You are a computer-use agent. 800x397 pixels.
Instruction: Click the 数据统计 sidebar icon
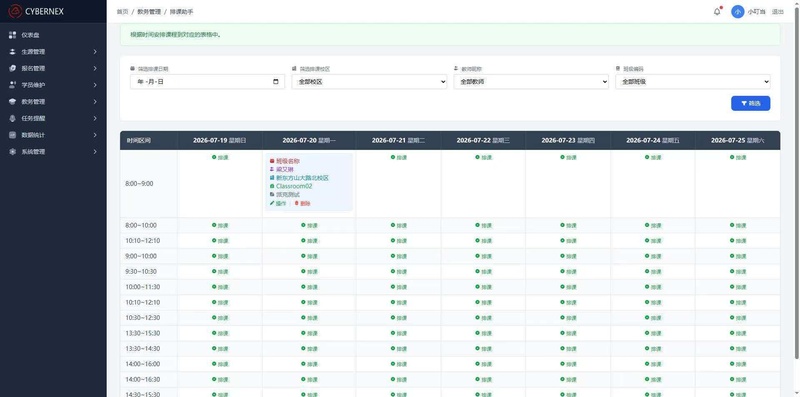13,135
